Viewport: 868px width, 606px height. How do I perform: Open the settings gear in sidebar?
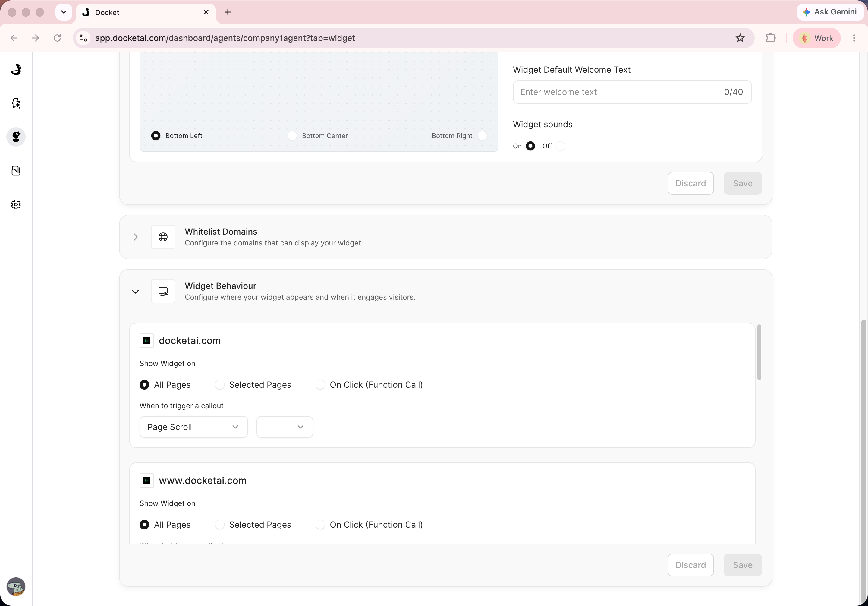pos(16,204)
